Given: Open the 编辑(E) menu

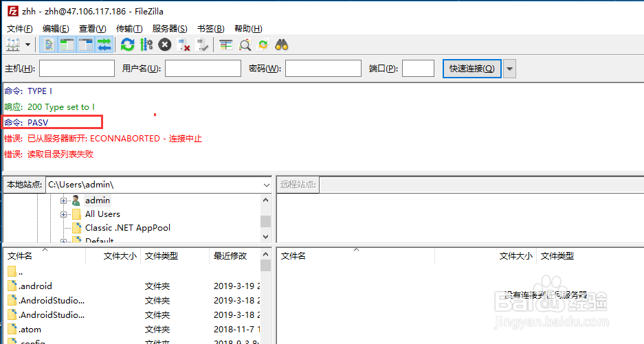Looking at the screenshot, I should [x=56, y=29].
